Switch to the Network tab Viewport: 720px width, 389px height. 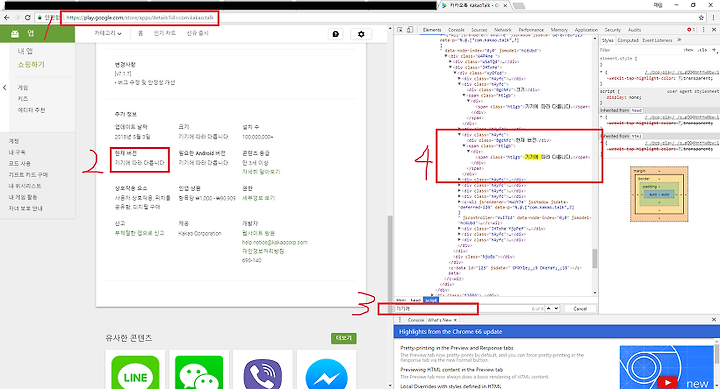(503, 29)
